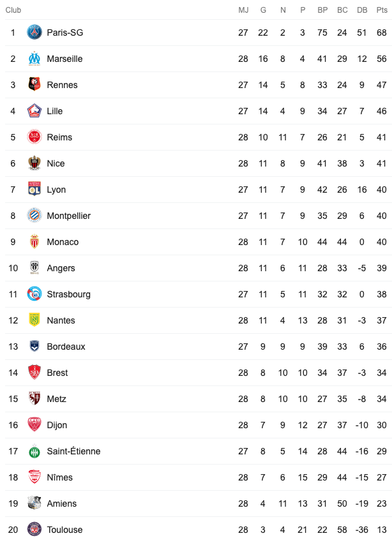Open the Nice team name link
The height and width of the screenshot is (545, 392).
click(56, 163)
